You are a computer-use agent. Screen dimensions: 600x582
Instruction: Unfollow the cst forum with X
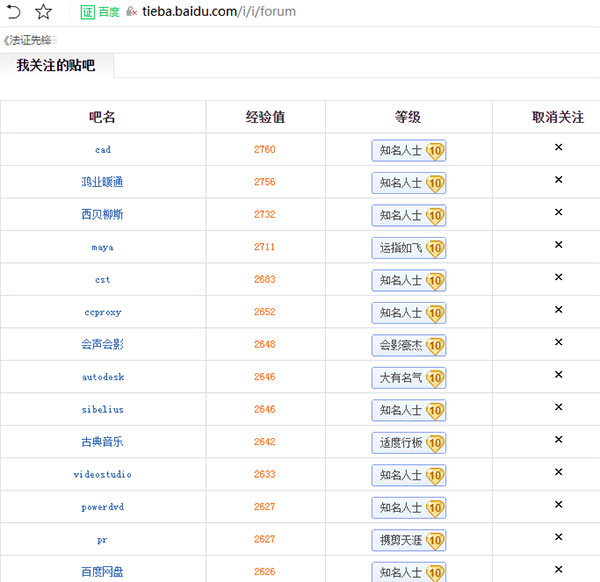pyautogui.click(x=558, y=277)
